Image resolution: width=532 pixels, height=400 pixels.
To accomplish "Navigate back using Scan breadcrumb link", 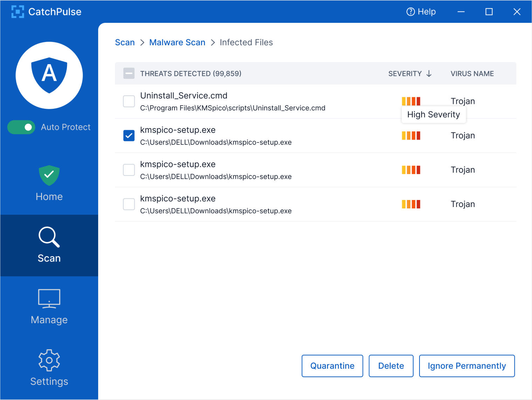I will pos(125,42).
